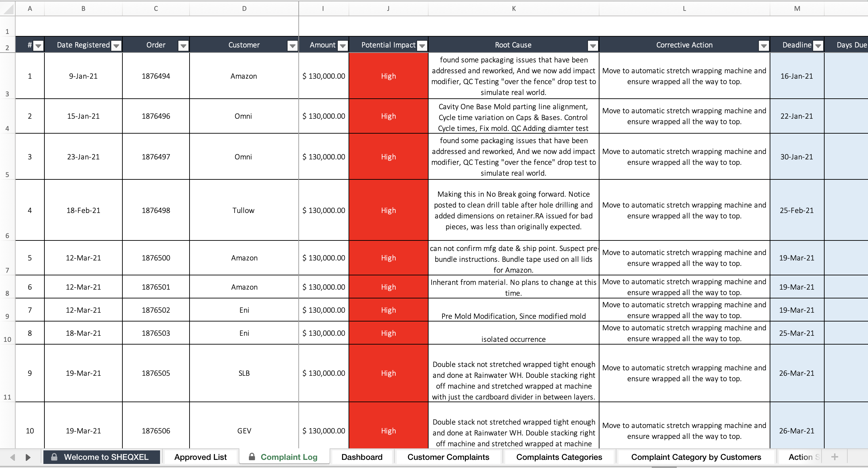This screenshot has width=868, height=468.
Task: Switch to the Customer Complaints sheet
Action: coord(448,457)
